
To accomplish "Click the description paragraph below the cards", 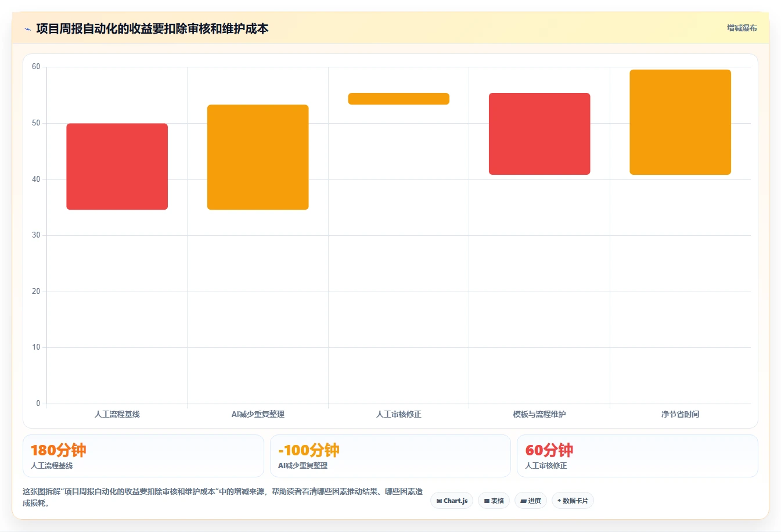I will 222,497.
